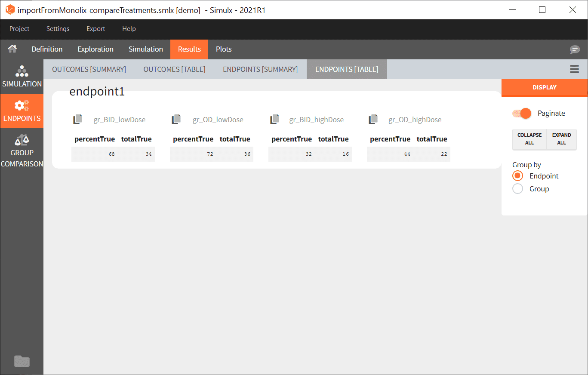Expand all endpoint tables

pos(561,139)
